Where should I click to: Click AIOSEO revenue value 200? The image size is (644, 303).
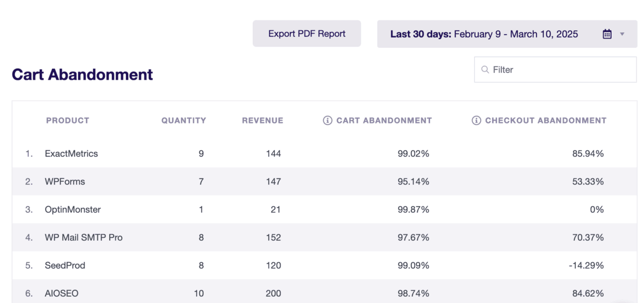pyautogui.click(x=273, y=293)
